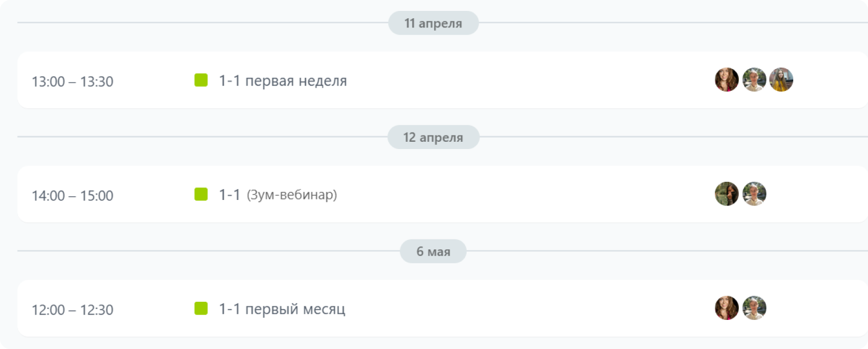Click the first participant avatar on '1-1 первая неделя'

pyautogui.click(x=726, y=79)
